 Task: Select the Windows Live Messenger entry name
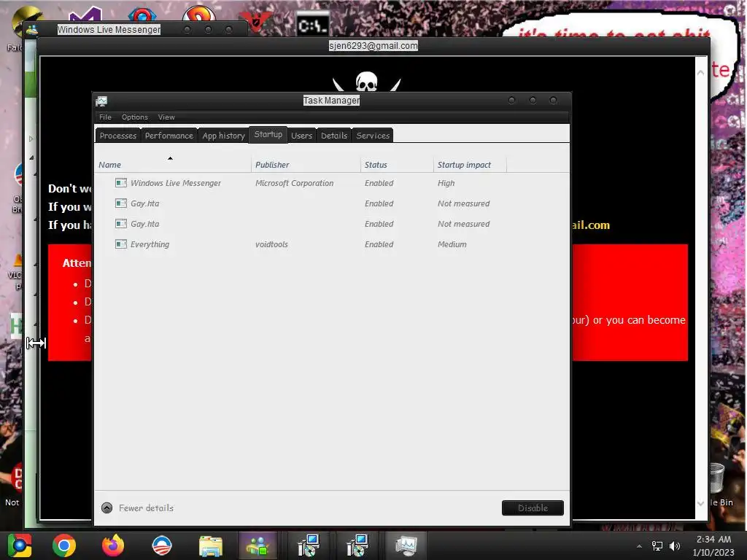tap(176, 183)
